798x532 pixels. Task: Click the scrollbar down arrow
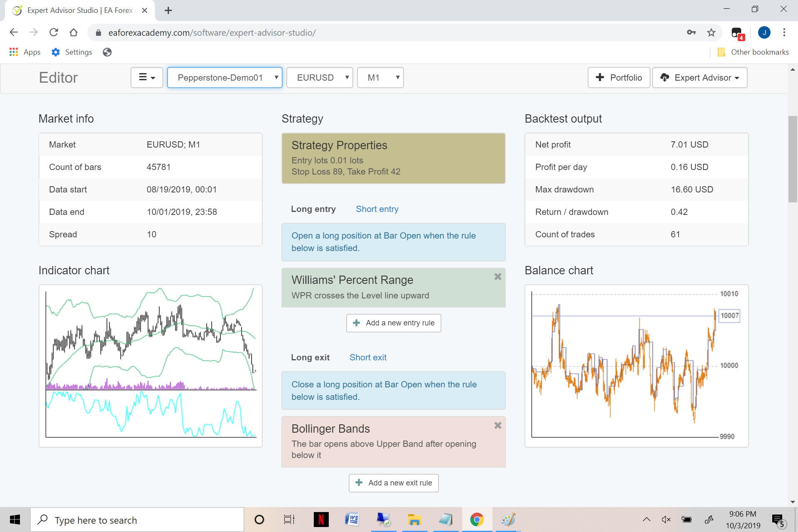tap(793, 502)
